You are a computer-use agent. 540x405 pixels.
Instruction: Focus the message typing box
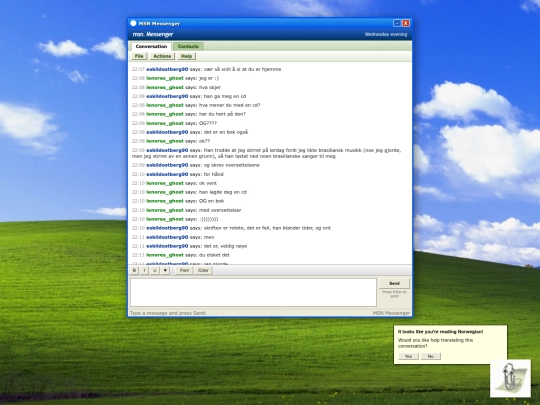tap(253, 292)
